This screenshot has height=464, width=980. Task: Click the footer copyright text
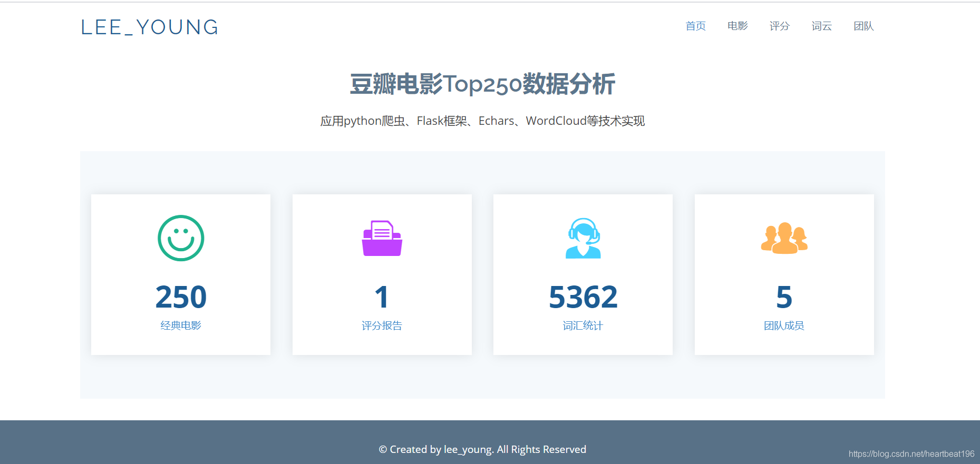(482, 449)
